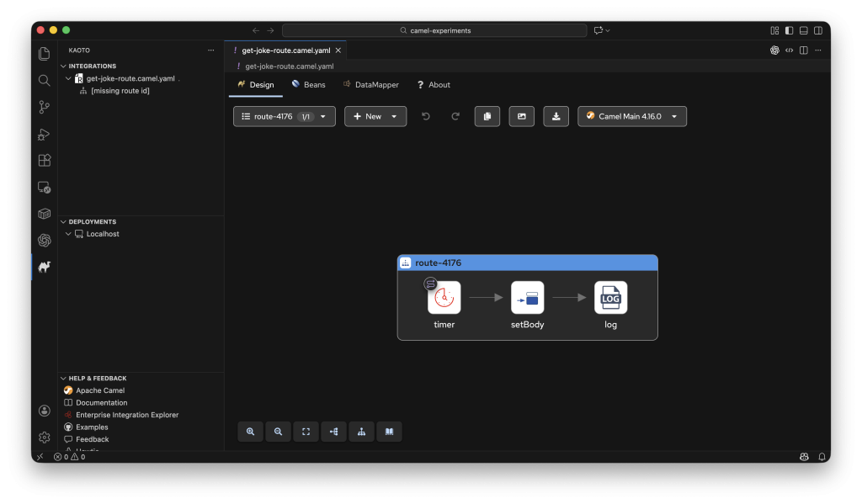Open the catalog book icon
The image size is (862, 504).
click(389, 432)
